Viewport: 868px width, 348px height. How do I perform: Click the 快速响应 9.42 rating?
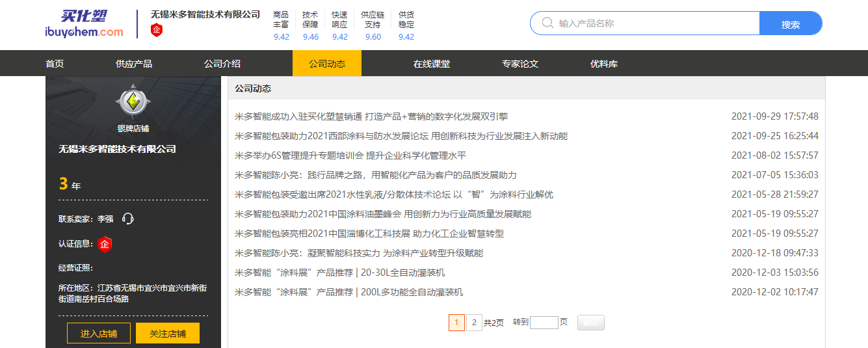pos(339,25)
